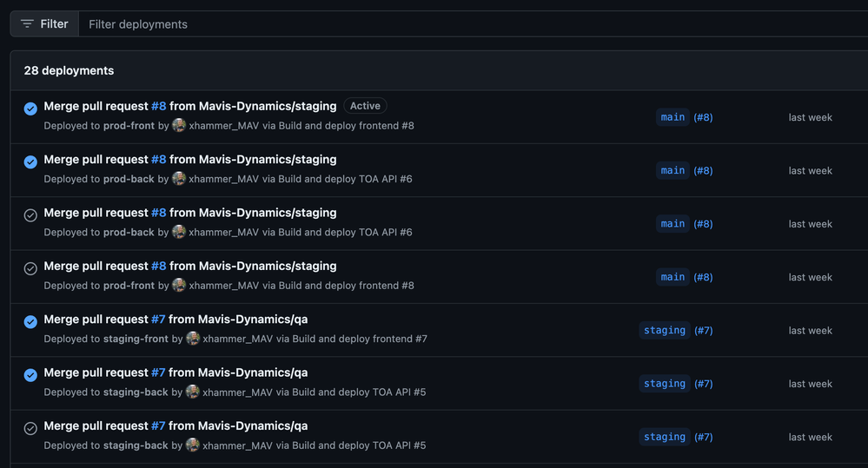Open the Filter button menu
Image resolution: width=868 pixels, height=468 pixels.
coord(44,23)
